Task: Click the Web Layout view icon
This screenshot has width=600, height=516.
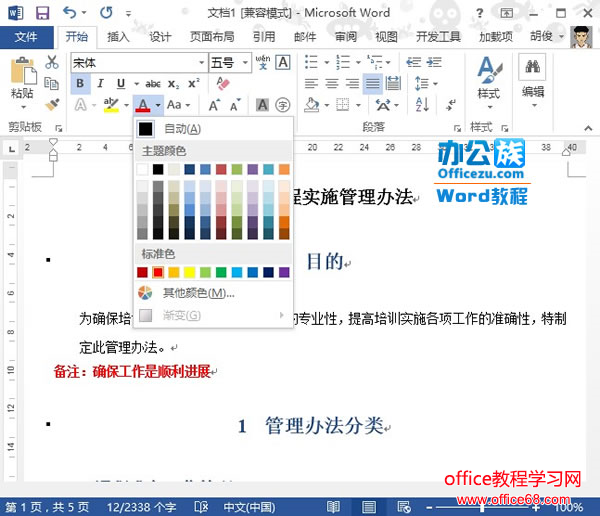Action: pos(404,507)
